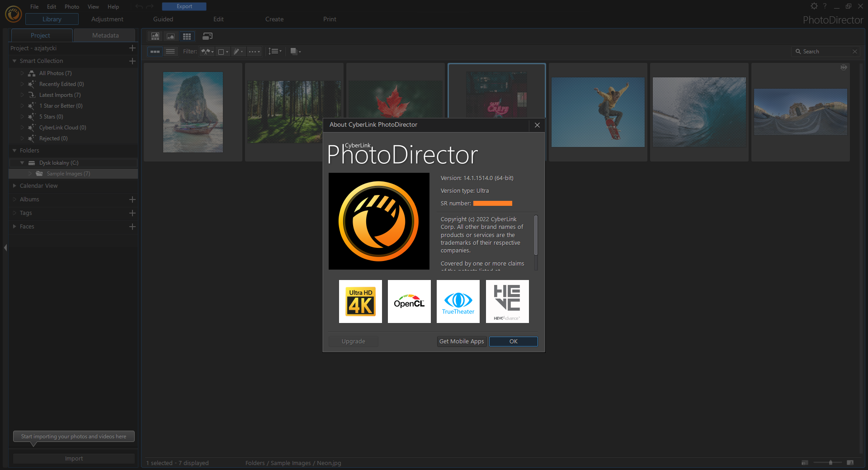Collapse the Dysk lokalny (C:) folder

(22, 163)
